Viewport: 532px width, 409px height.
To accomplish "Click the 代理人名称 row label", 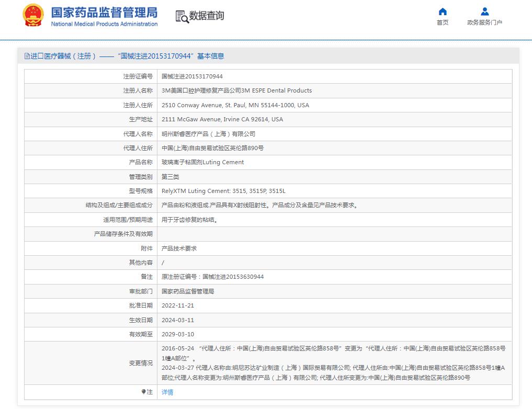I will click(x=138, y=134).
